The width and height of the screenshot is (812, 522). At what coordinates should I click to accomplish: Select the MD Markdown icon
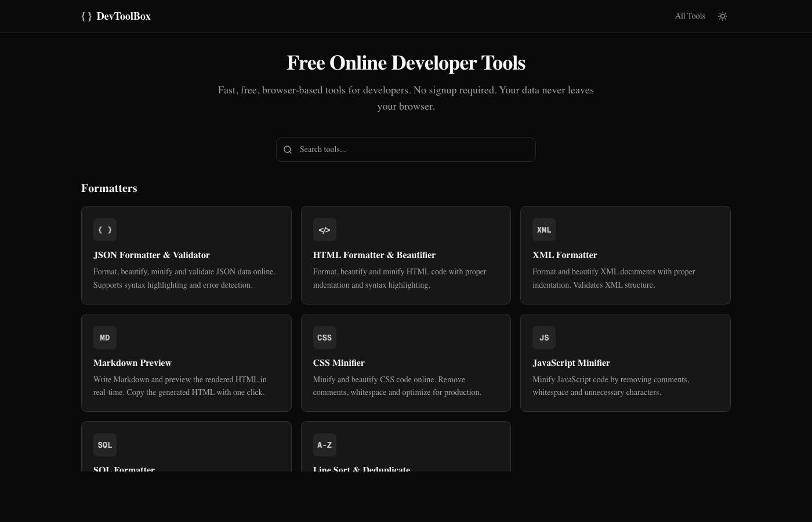tap(105, 338)
